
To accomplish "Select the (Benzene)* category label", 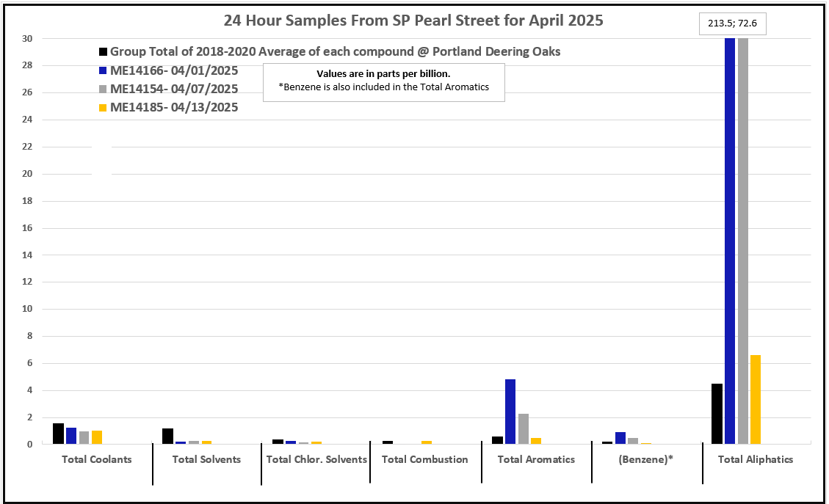I will click(646, 459).
